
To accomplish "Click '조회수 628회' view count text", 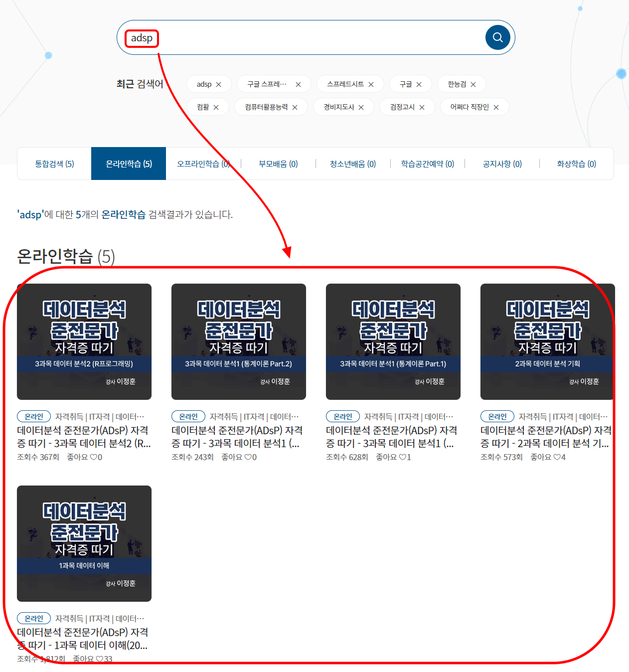I will [x=347, y=457].
